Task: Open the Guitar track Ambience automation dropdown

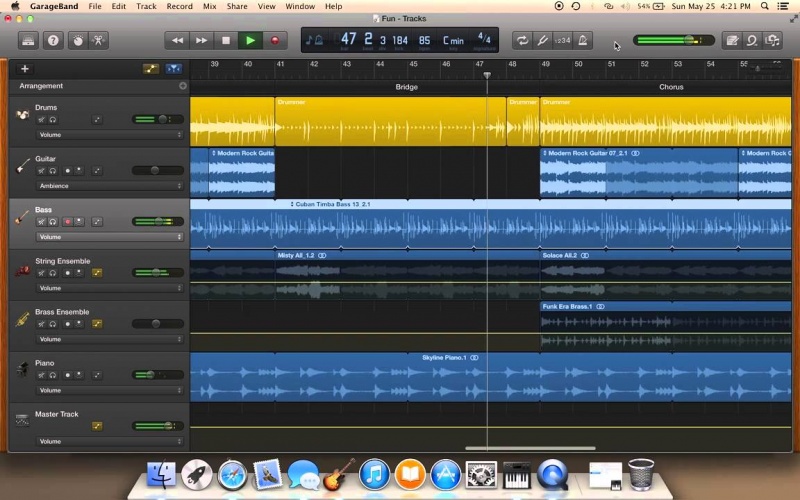Action: click(x=110, y=186)
